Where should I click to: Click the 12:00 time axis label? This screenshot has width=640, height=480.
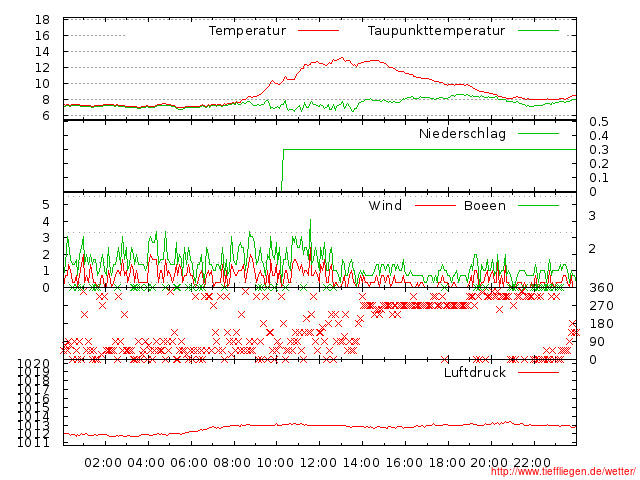point(318,463)
